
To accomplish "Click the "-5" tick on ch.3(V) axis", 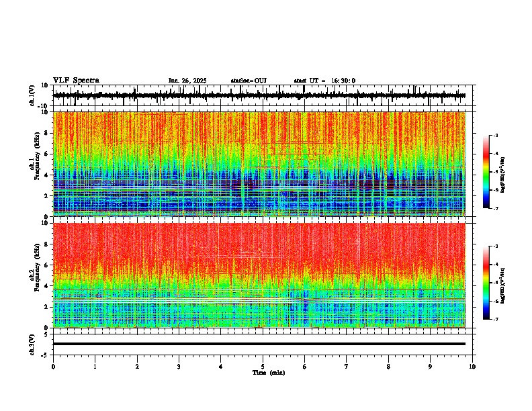I will coord(45,355).
